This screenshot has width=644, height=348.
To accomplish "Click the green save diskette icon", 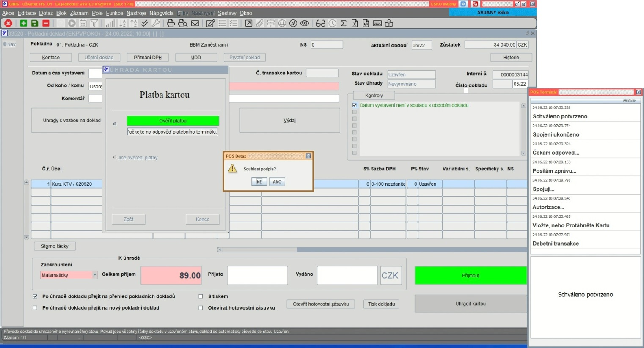I will point(35,24).
